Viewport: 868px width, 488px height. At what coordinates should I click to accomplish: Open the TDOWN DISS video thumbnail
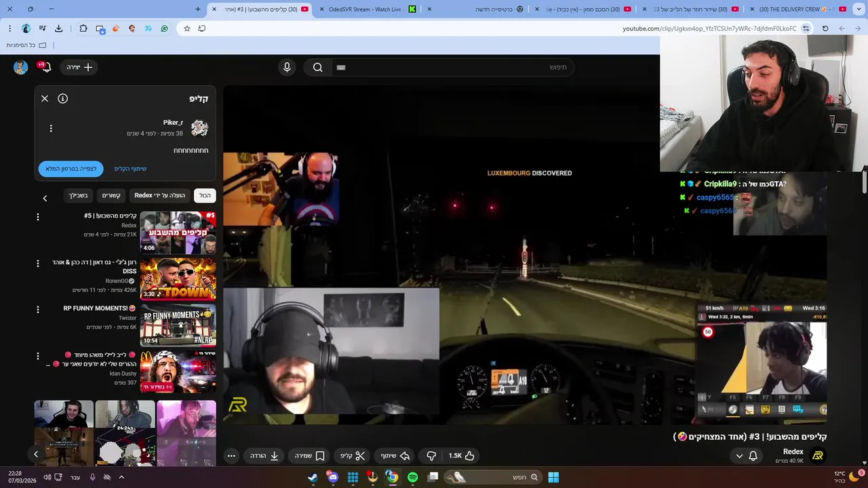click(x=178, y=279)
